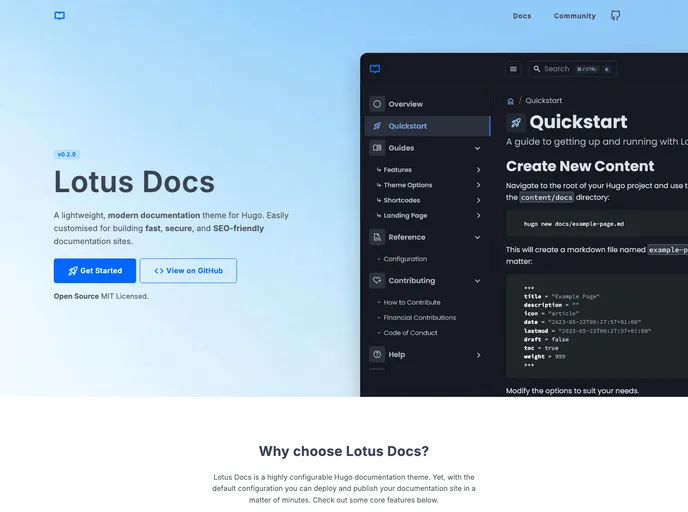Viewport: 688px width, 512px height.
Task: Click the v0.2.0 version badge
Action: pyautogui.click(x=67, y=154)
